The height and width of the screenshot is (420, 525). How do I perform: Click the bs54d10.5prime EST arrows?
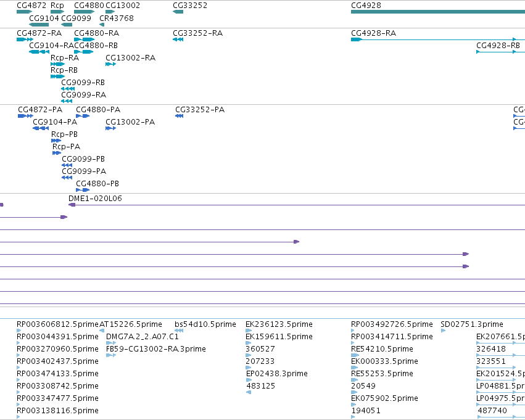coord(179,331)
